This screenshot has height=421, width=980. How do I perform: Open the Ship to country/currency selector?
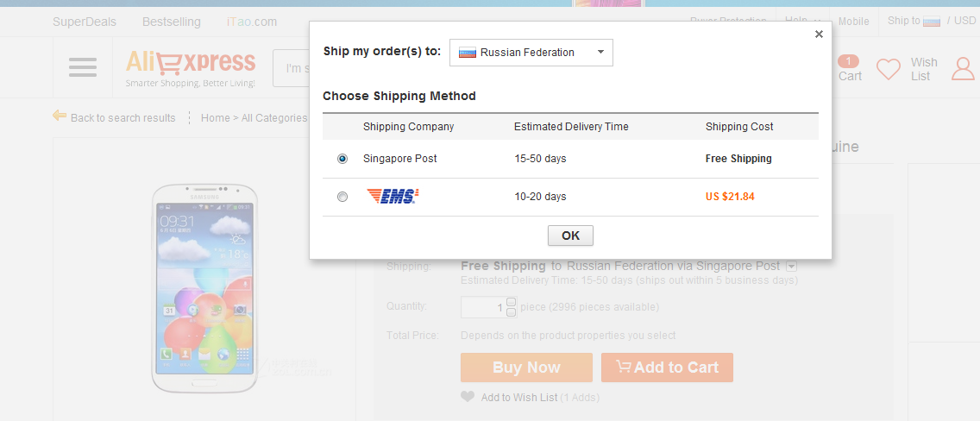pyautogui.click(x=931, y=21)
